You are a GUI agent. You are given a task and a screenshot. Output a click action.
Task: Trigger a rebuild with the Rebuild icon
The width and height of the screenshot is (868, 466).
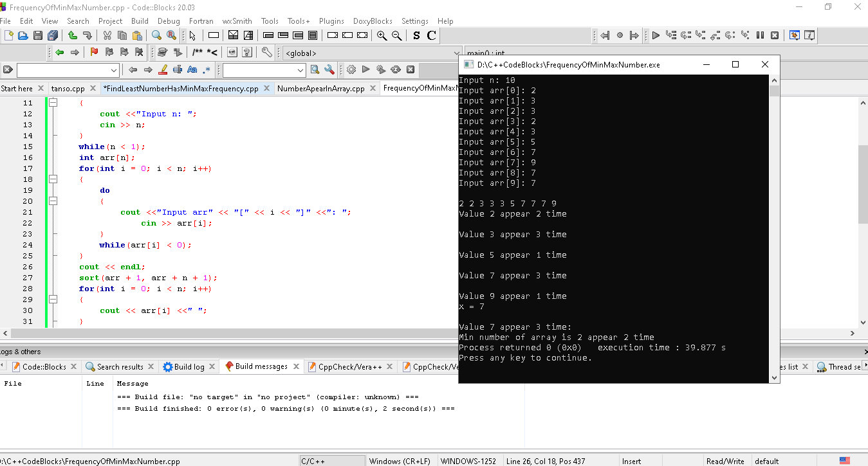coord(396,69)
